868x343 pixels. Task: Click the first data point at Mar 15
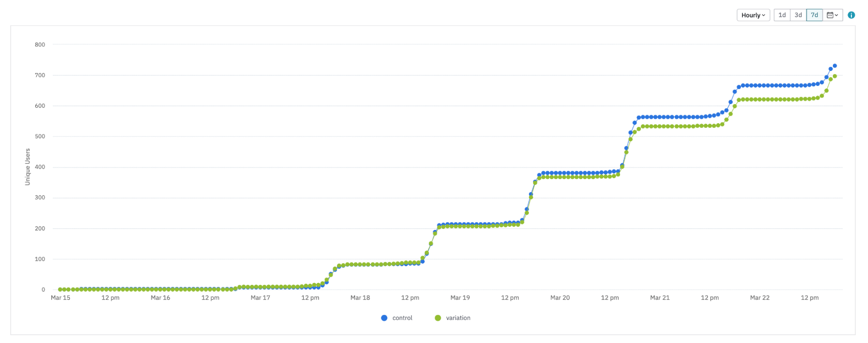click(x=60, y=289)
